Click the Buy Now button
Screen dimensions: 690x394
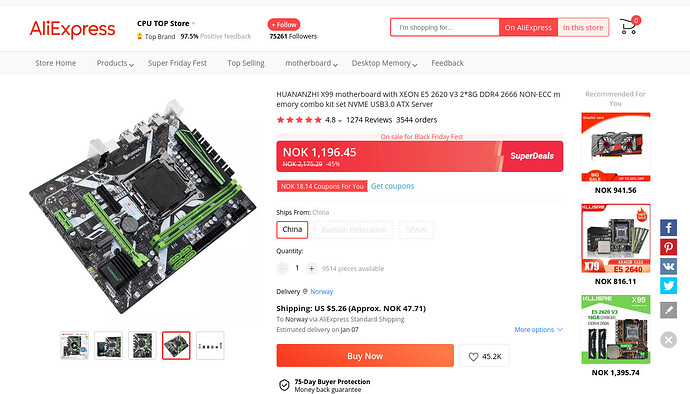(x=365, y=356)
